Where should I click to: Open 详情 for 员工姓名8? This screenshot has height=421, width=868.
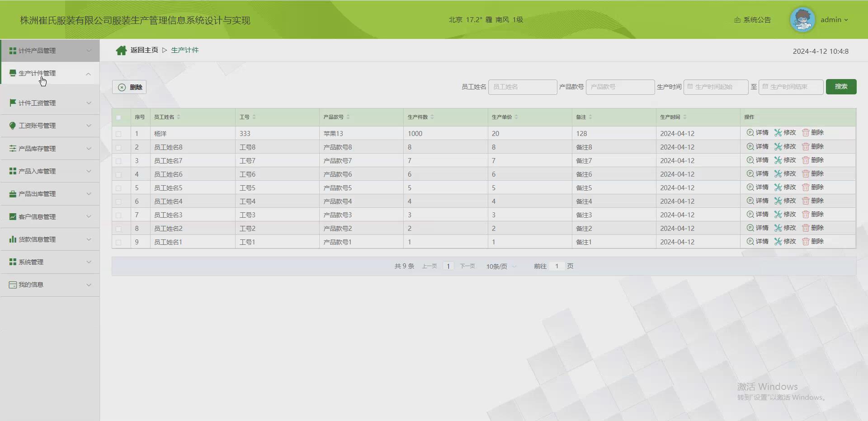(757, 146)
